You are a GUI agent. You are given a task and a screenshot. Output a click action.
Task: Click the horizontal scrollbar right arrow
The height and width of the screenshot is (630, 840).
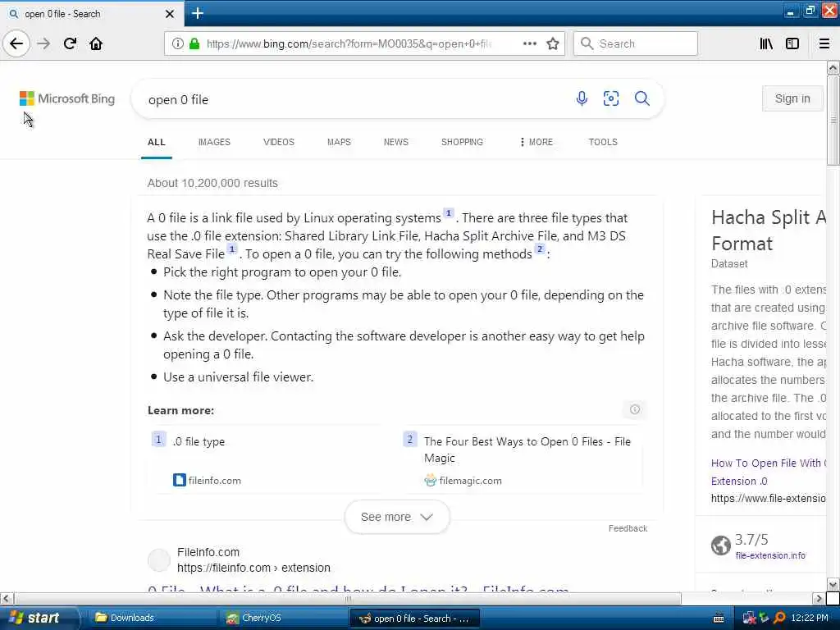pyautogui.click(x=818, y=598)
